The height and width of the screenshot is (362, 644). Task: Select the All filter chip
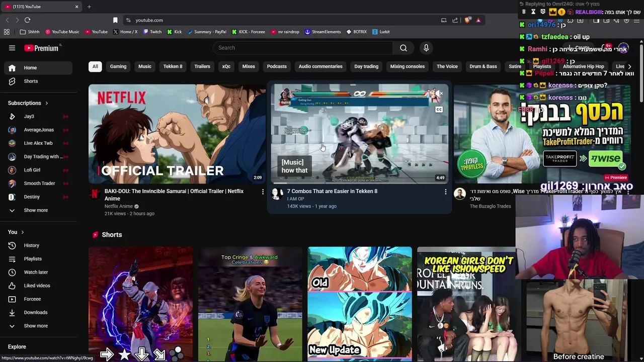pyautogui.click(x=95, y=66)
